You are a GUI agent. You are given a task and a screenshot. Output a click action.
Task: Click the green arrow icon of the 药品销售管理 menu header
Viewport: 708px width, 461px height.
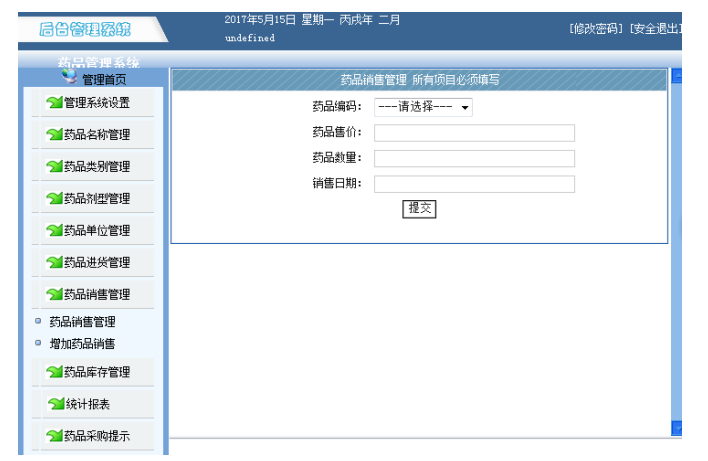point(54,294)
